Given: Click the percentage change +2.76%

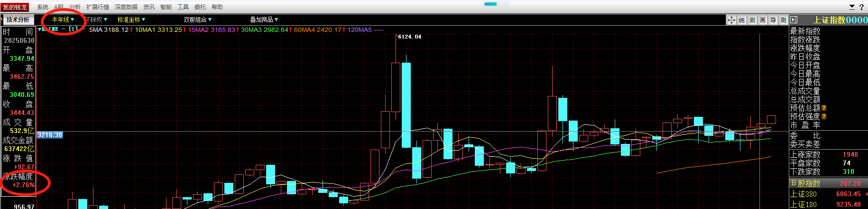Looking at the screenshot, I should click(24, 185).
